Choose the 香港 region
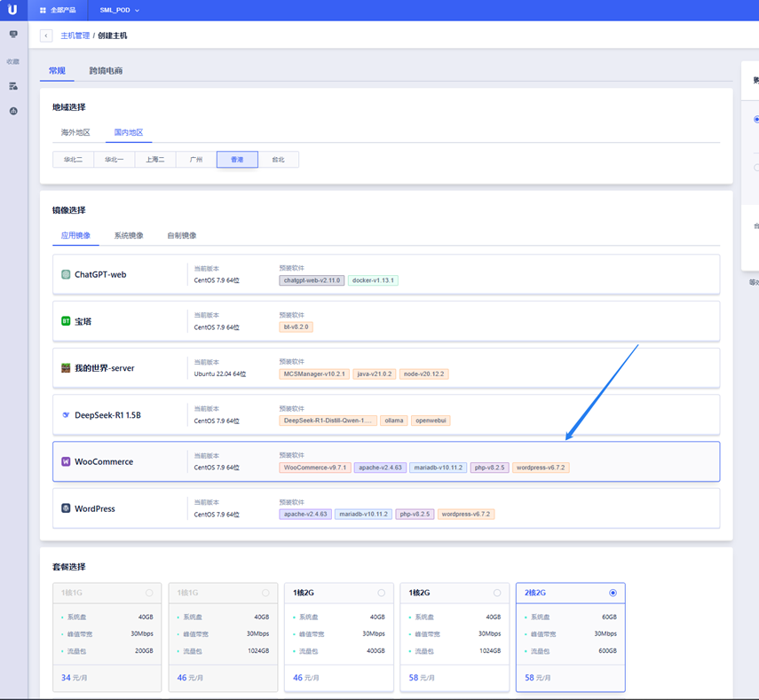This screenshot has width=759, height=700. [237, 160]
